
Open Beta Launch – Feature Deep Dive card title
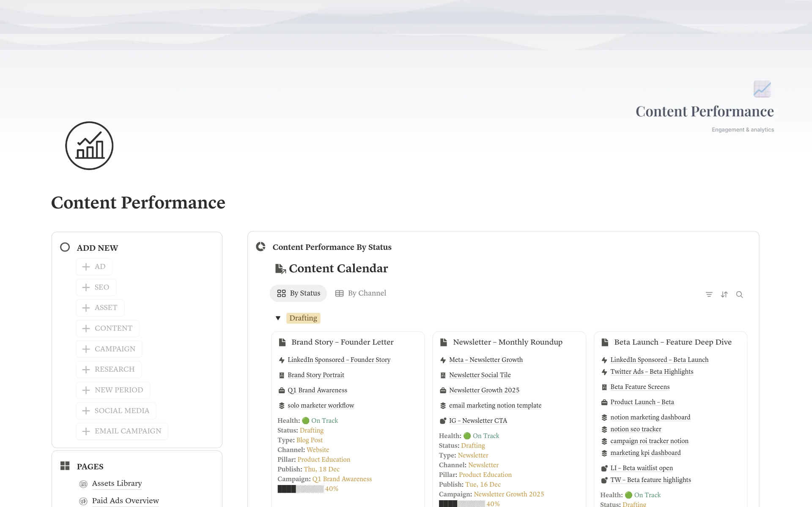coord(673,342)
